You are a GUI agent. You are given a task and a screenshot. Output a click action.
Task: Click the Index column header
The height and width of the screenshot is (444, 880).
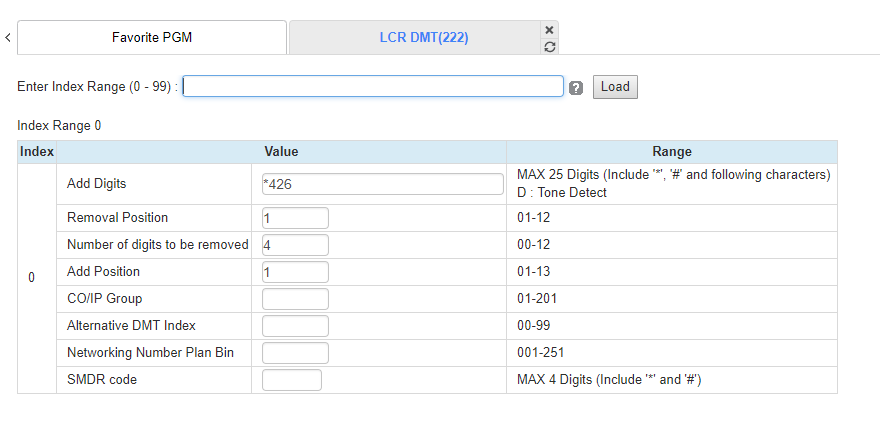pyautogui.click(x=37, y=152)
